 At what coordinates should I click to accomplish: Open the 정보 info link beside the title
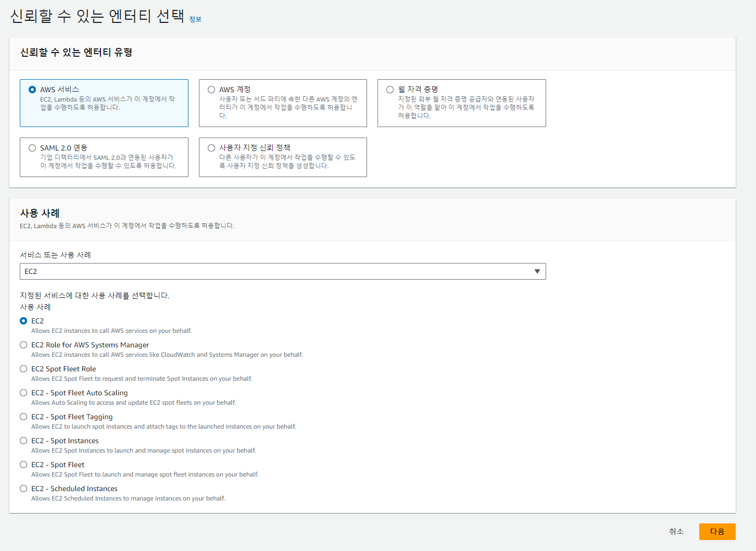(x=195, y=19)
